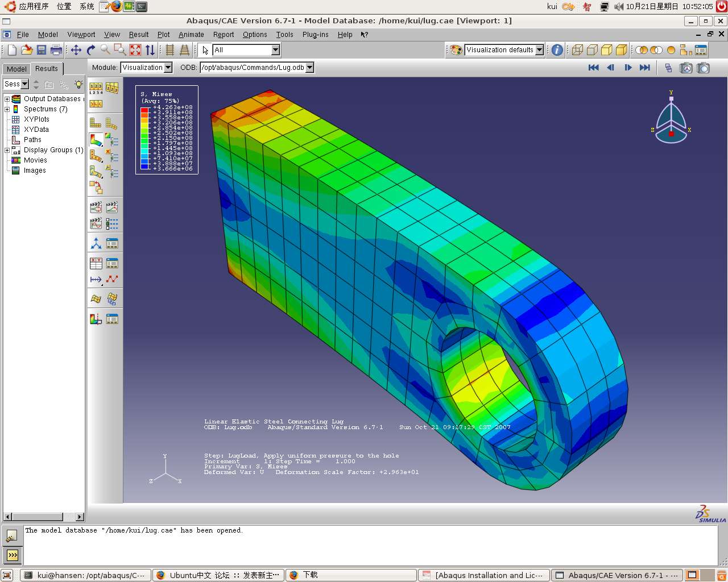Switch to the Results tab

tap(47, 68)
